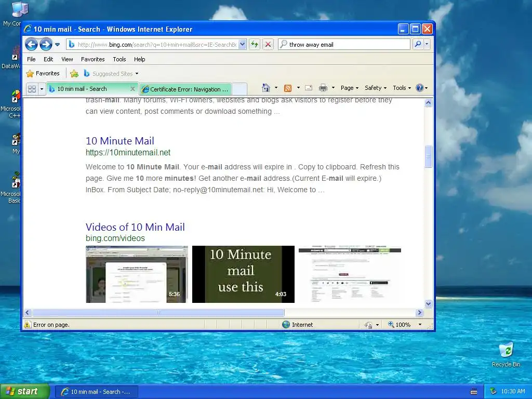Open the Tools menu in menu bar

coord(119,59)
